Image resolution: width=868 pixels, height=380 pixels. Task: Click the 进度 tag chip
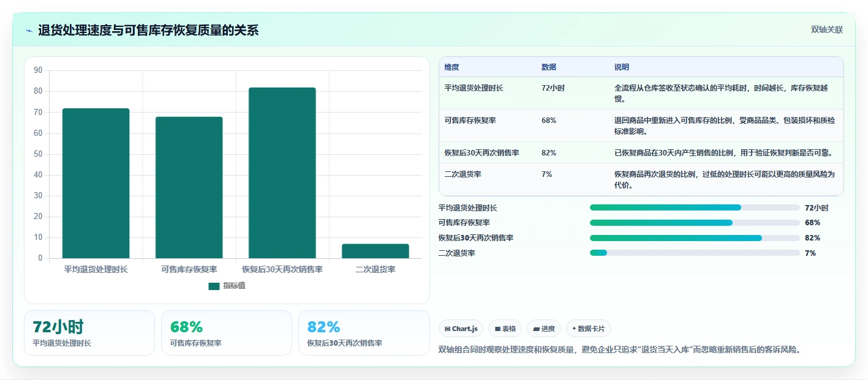click(544, 329)
